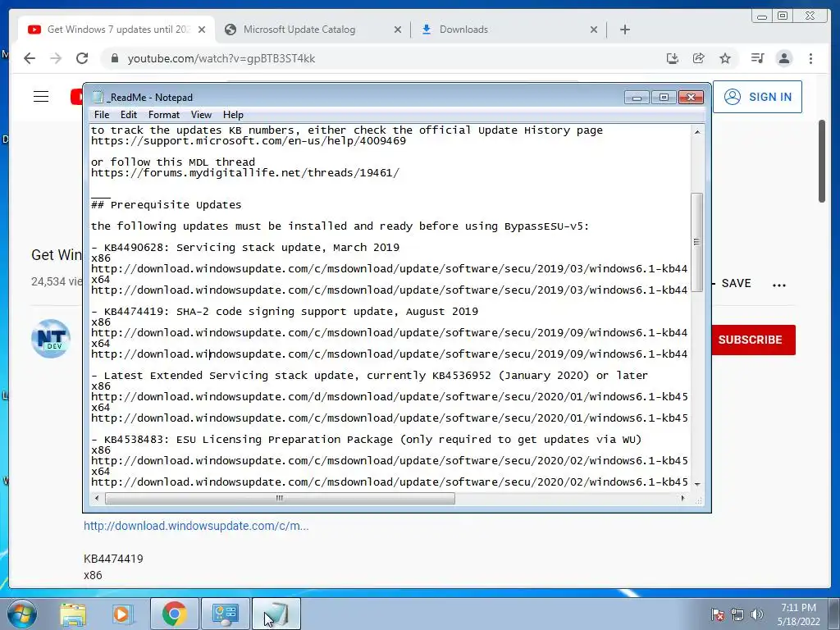The image size is (840, 630).
Task: Switch to Chrome in the taskbar
Action: (x=174, y=614)
